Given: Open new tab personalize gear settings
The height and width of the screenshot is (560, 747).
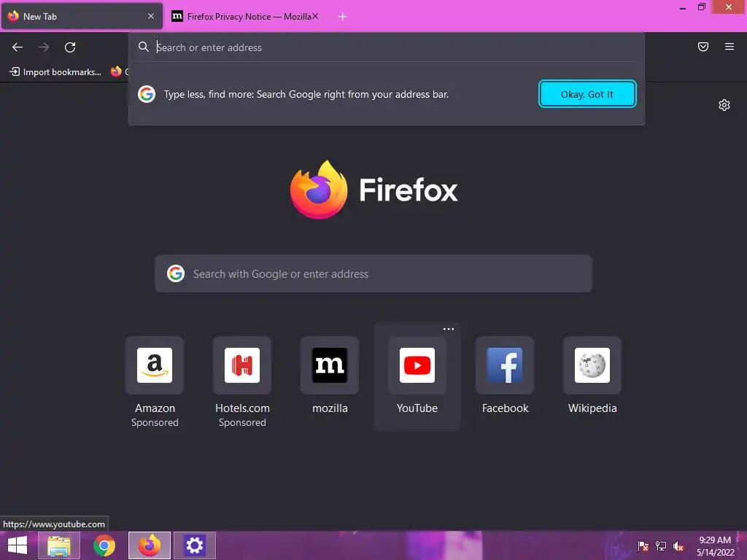Looking at the screenshot, I should coord(724,105).
